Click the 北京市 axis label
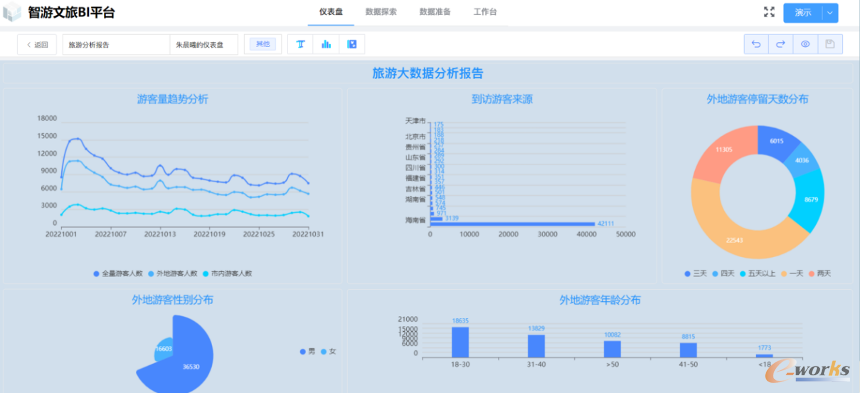The width and height of the screenshot is (860, 393). (x=415, y=136)
